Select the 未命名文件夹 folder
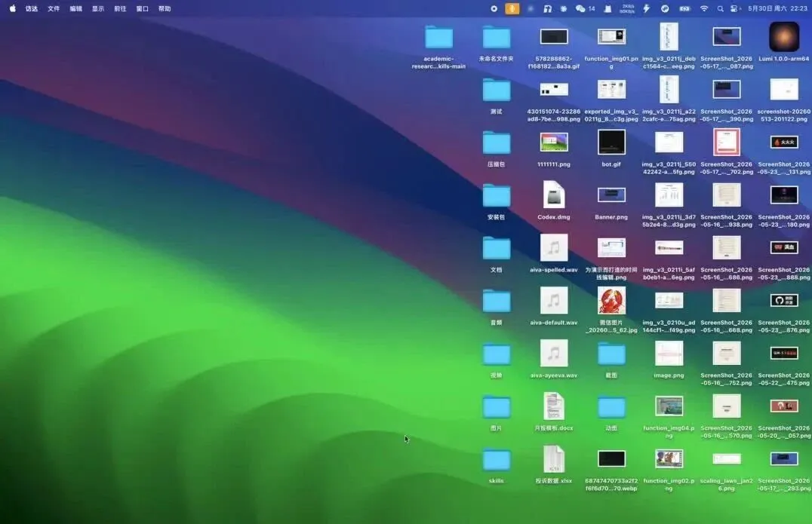 [496, 38]
